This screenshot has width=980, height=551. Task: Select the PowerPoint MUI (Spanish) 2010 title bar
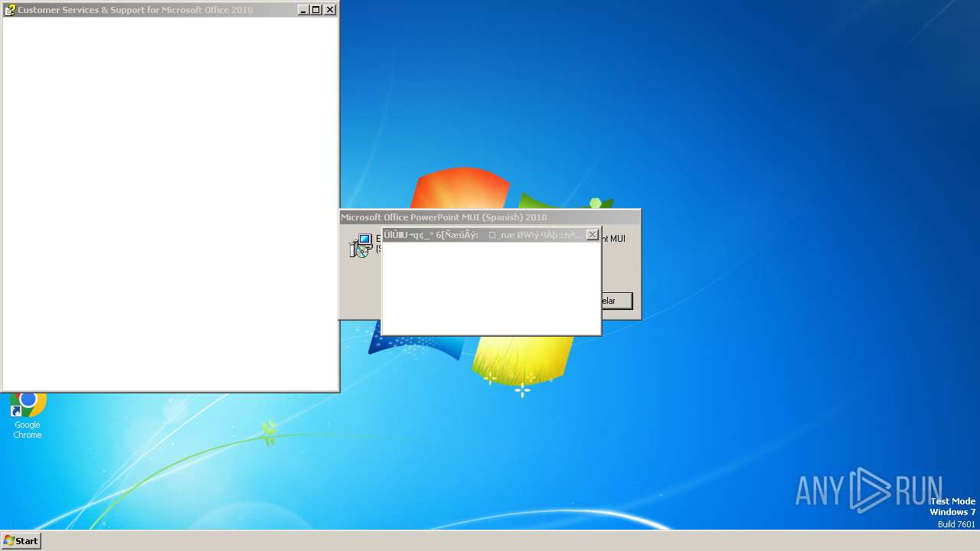coord(490,217)
